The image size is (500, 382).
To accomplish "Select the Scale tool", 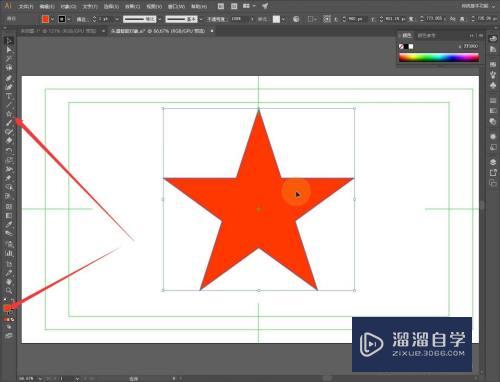I will 9,160.
